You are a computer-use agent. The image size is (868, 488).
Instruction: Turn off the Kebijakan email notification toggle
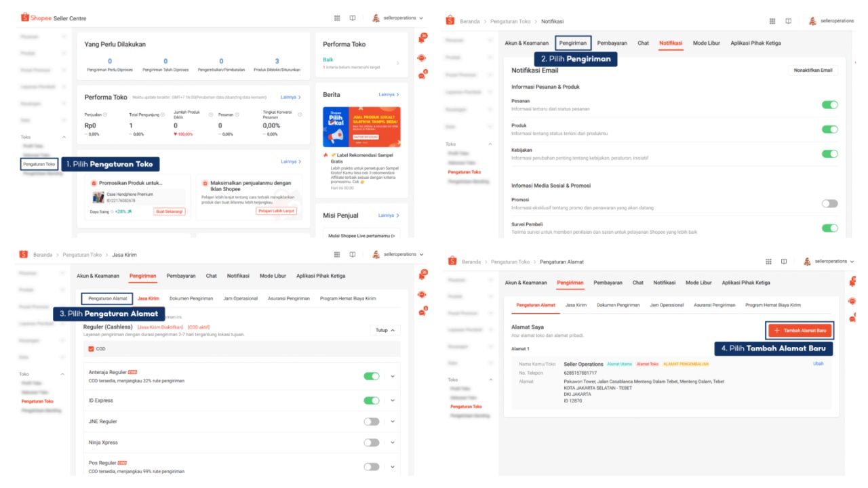point(829,154)
